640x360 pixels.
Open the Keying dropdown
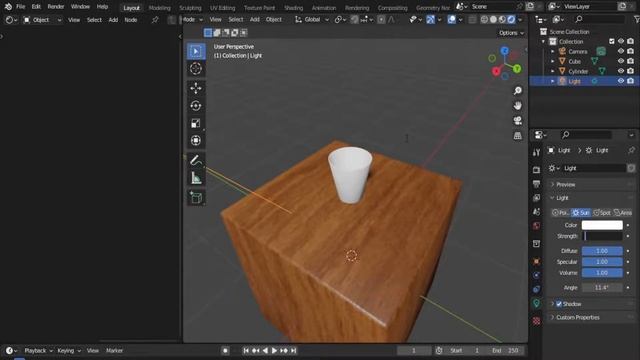point(69,351)
